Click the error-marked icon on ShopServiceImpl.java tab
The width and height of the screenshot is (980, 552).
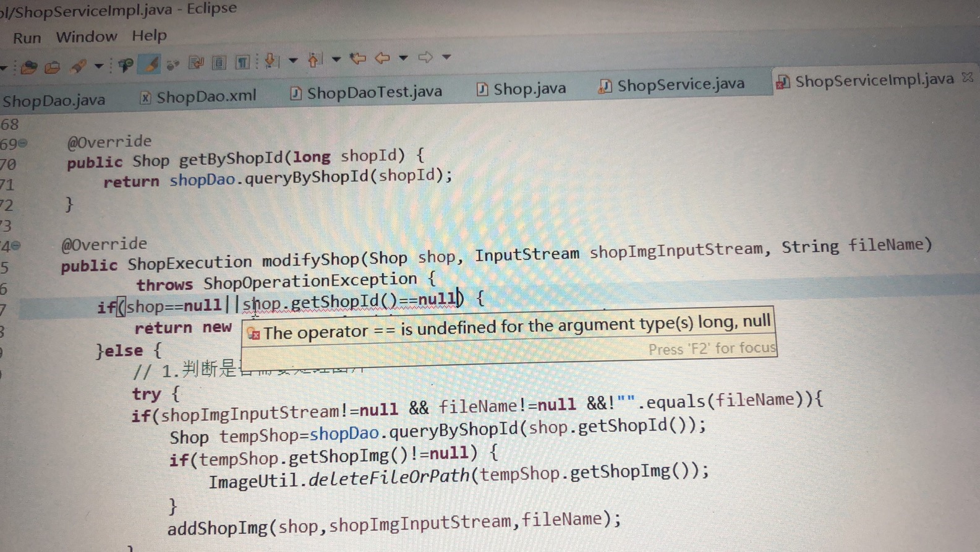click(783, 82)
